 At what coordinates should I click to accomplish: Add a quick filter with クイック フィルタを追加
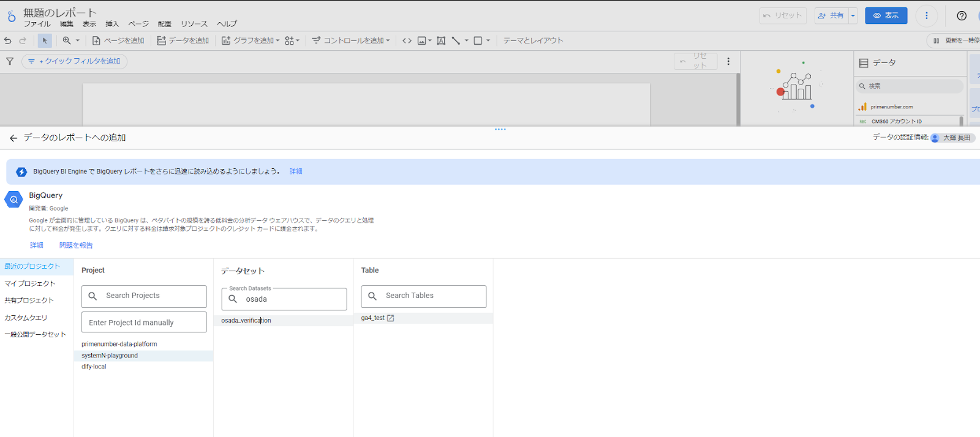tap(75, 61)
